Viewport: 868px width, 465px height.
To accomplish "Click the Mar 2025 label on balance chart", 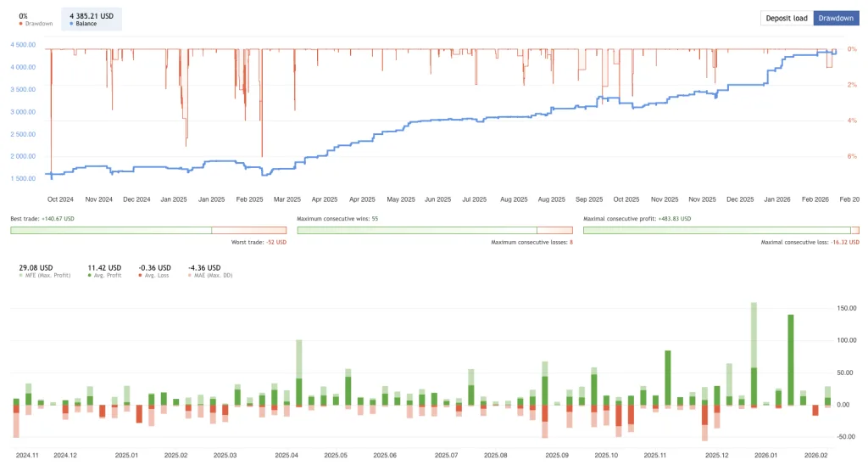I will pyautogui.click(x=287, y=199).
